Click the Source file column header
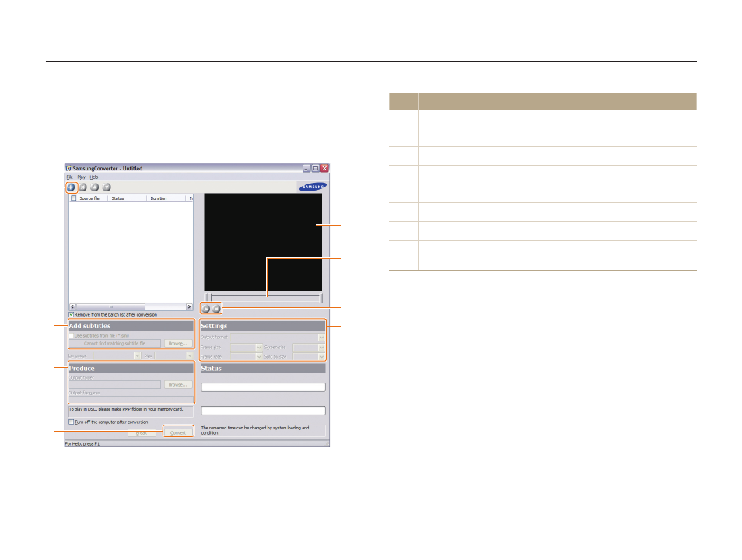Image resolution: width=742 pixels, height=560 pixels. [x=89, y=198]
